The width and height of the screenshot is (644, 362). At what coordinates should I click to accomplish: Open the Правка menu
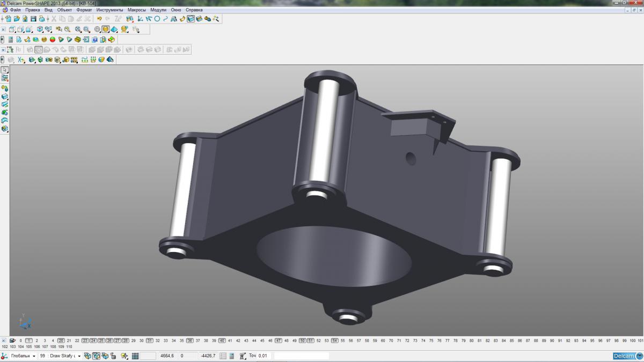33,10
